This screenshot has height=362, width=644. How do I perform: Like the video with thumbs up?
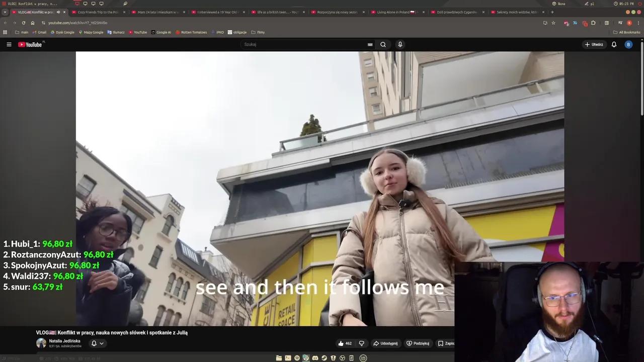point(345,343)
